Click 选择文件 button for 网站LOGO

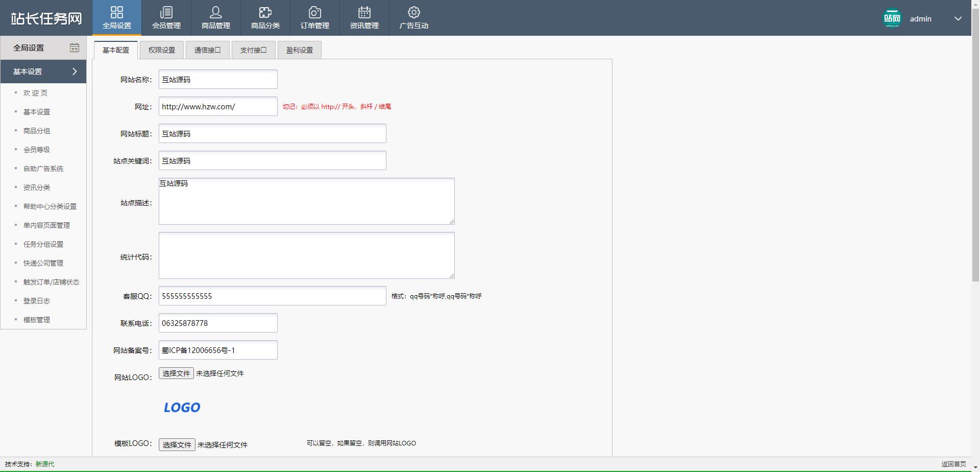pos(176,373)
